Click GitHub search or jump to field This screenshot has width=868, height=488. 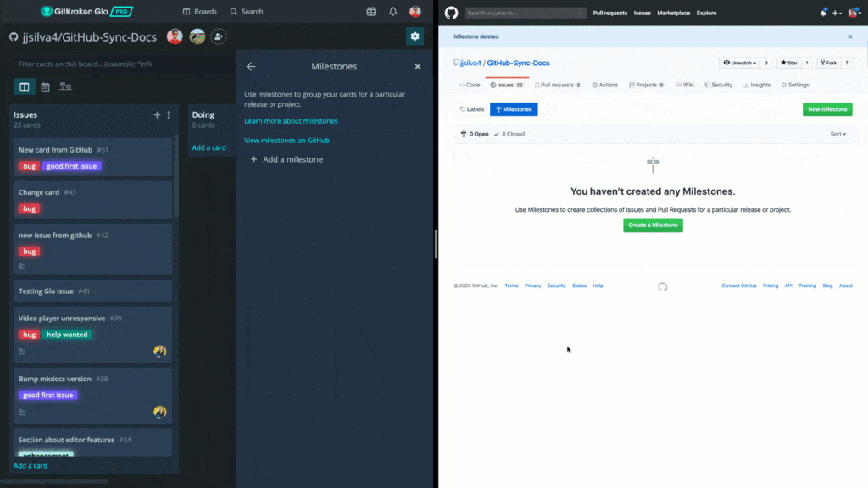point(526,13)
